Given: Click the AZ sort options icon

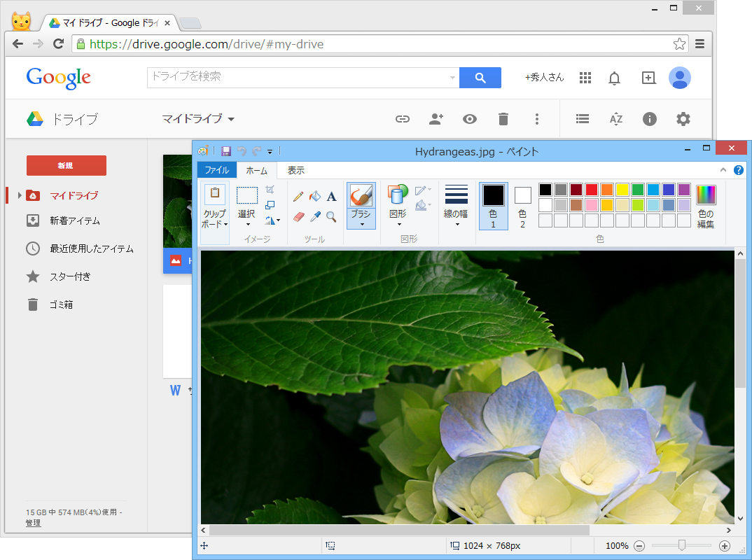Looking at the screenshot, I should pos(615,119).
